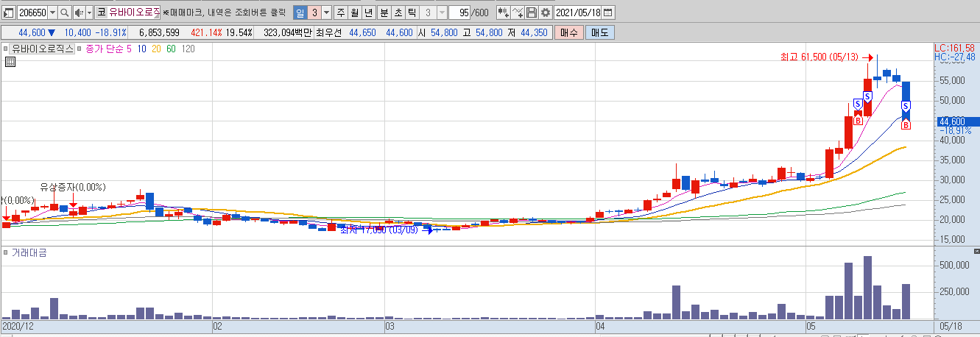
Task: Select the gray 120-day moving average legend
Action: pyautogui.click(x=188, y=49)
